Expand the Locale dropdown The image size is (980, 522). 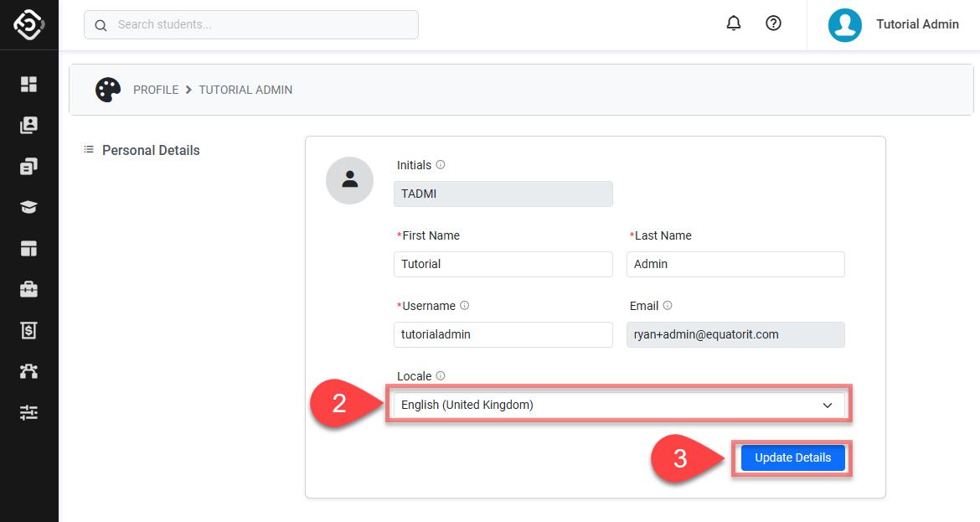pos(618,405)
